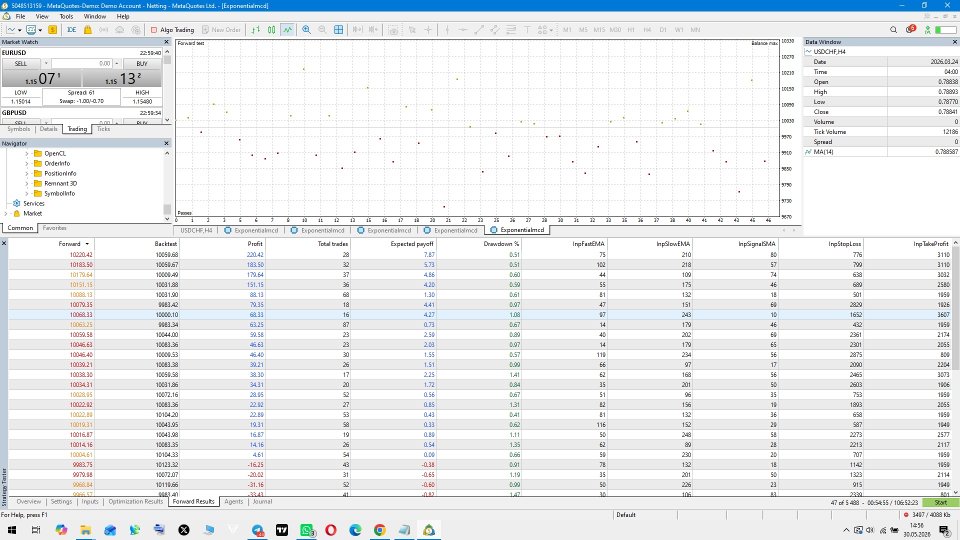Switch to USDCHF,H4 chart tab
The height and width of the screenshot is (540, 960).
197,231
